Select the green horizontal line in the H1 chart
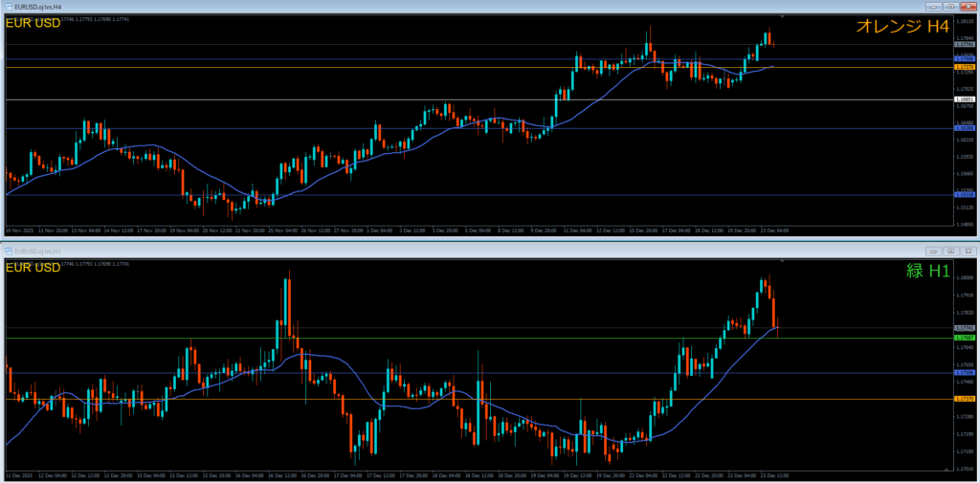 click(479, 338)
